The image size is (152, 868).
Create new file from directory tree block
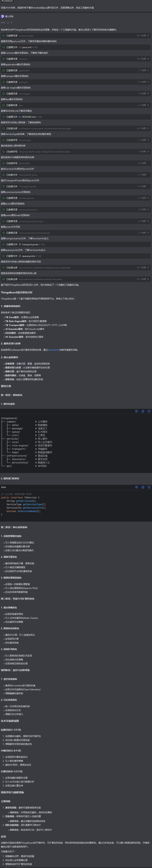coord(149,411)
